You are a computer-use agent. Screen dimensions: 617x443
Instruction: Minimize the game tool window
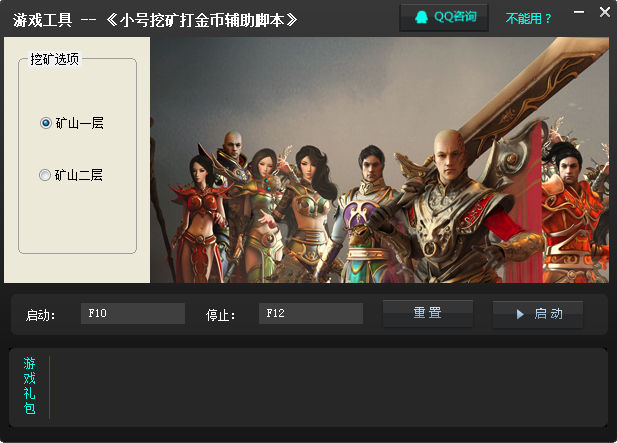(x=579, y=12)
